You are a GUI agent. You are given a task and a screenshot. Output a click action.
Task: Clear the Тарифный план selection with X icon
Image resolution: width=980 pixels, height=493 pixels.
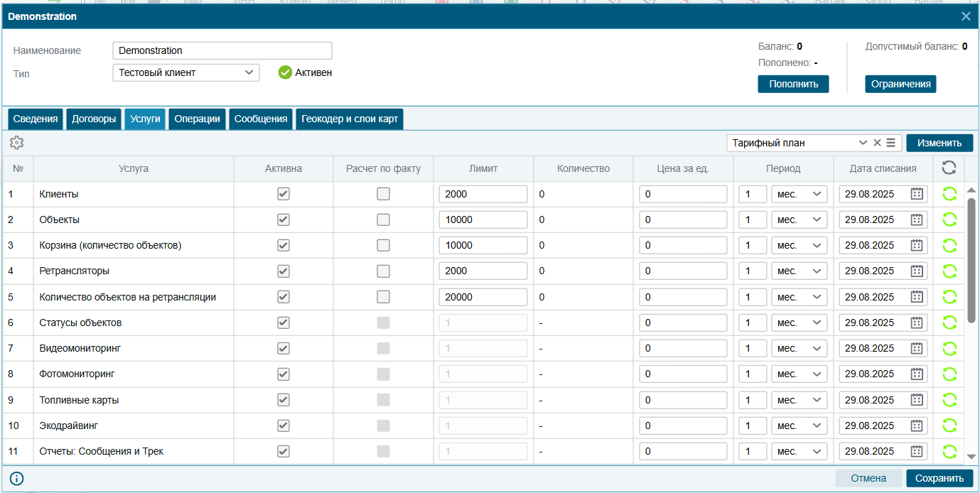click(x=877, y=143)
